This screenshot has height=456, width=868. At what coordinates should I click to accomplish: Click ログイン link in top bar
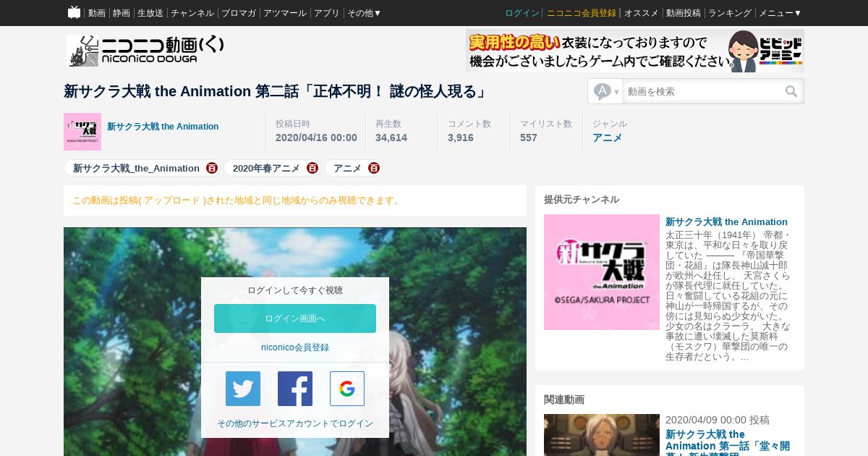522,13
